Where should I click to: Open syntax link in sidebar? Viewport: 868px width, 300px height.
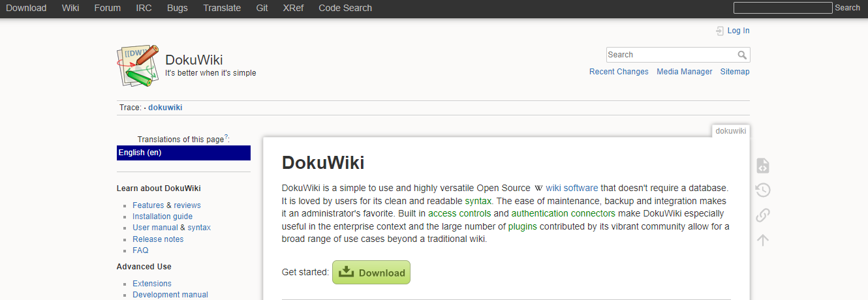[x=199, y=228]
